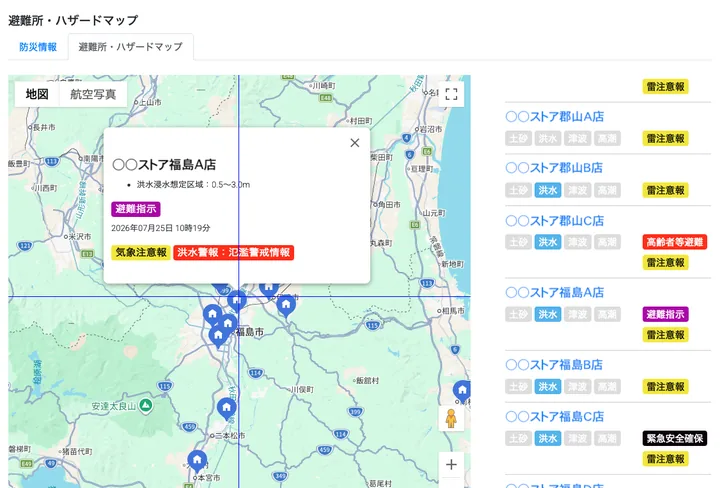This screenshot has width=720, height=488.
Task: Click 緊急安全確保 badge for 福島C店
Action: point(675,438)
